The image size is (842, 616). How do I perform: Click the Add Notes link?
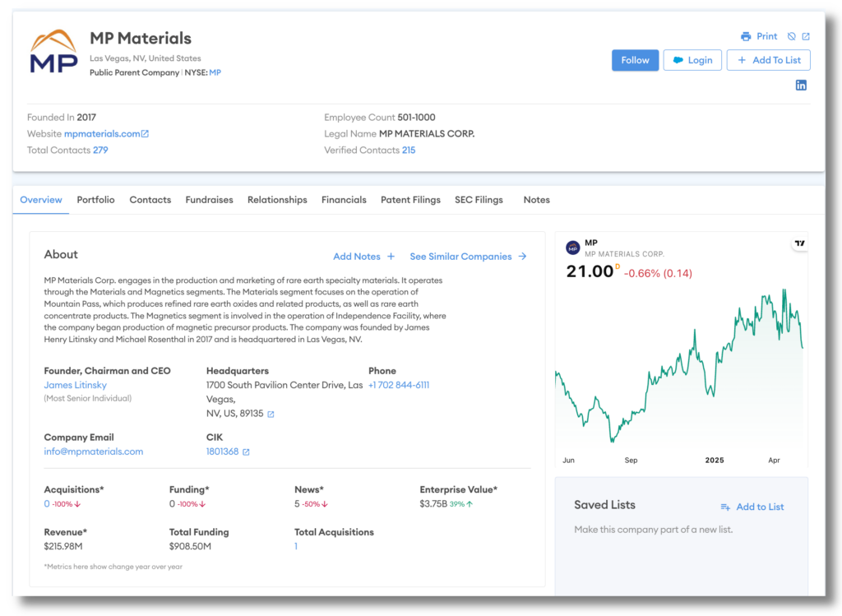point(357,257)
